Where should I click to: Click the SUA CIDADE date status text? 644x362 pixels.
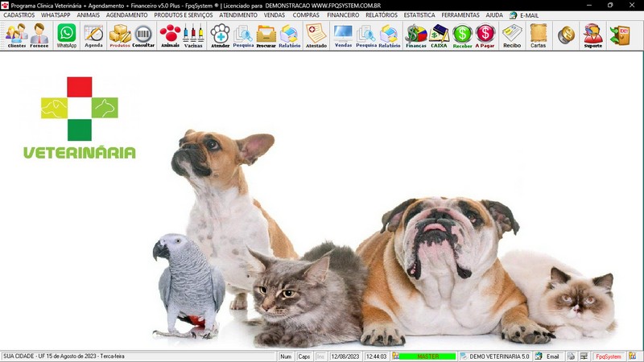[x=64, y=356]
